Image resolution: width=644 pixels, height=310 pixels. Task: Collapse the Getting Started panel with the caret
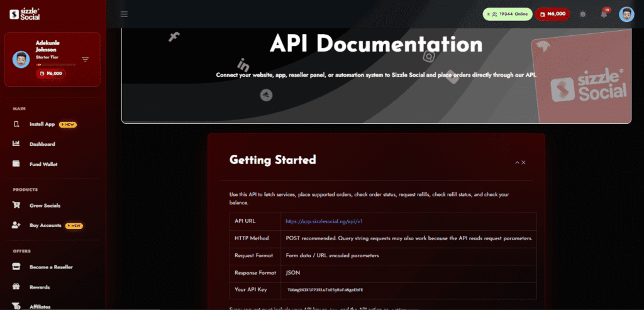(517, 163)
